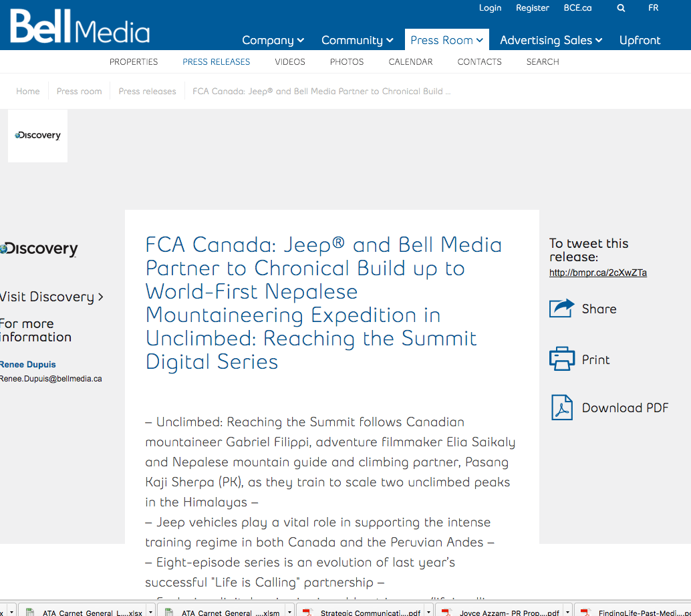Select the Videos submenu item
This screenshot has height=616, width=691.
pyautogui.click(x=290, y=61)
